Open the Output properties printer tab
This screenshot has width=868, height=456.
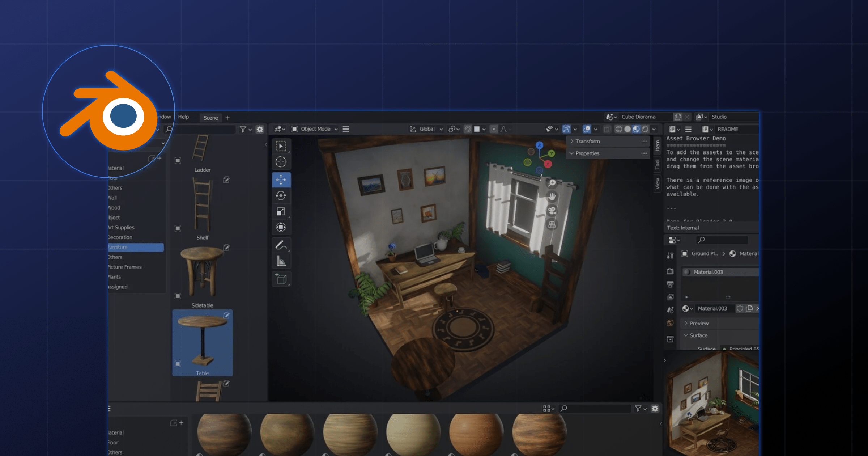point(670,284)
